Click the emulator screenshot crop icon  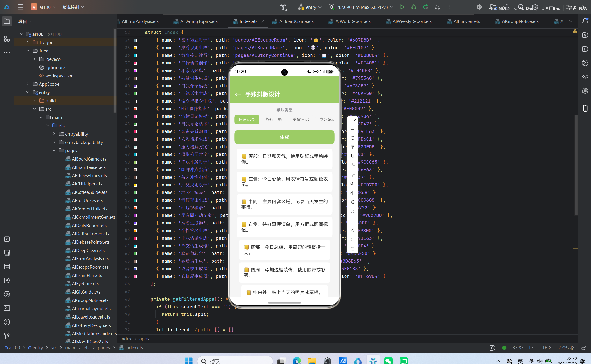pos(352,156)
